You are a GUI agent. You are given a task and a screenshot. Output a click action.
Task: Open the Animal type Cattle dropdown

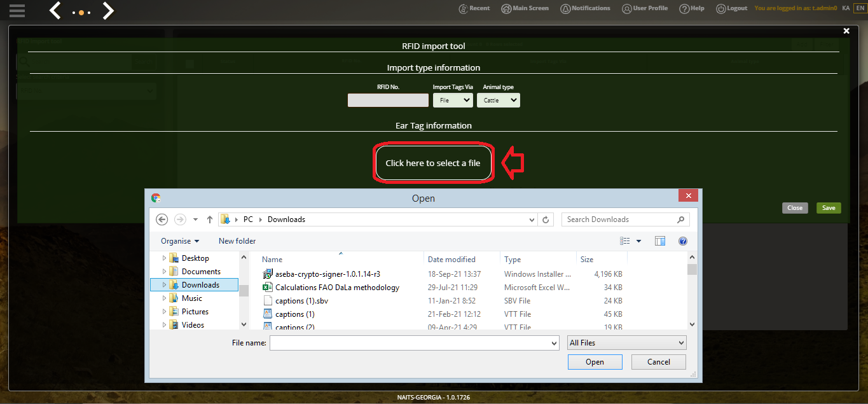click(498, 100)
